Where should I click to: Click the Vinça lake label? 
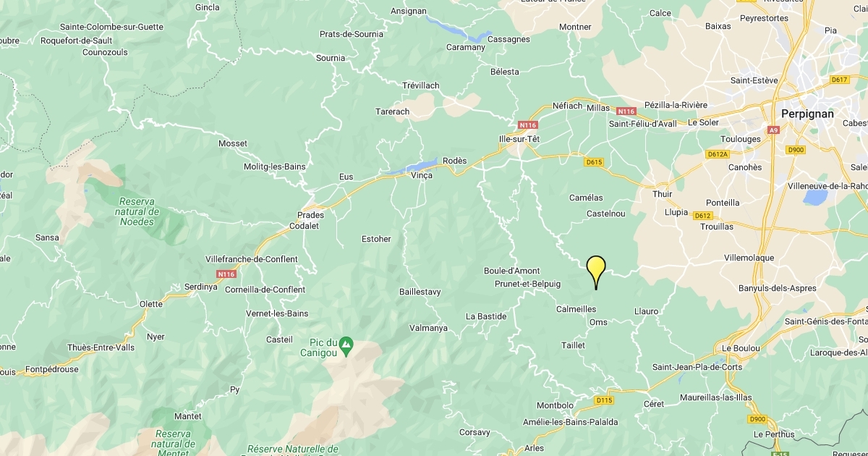coord(422,176)
